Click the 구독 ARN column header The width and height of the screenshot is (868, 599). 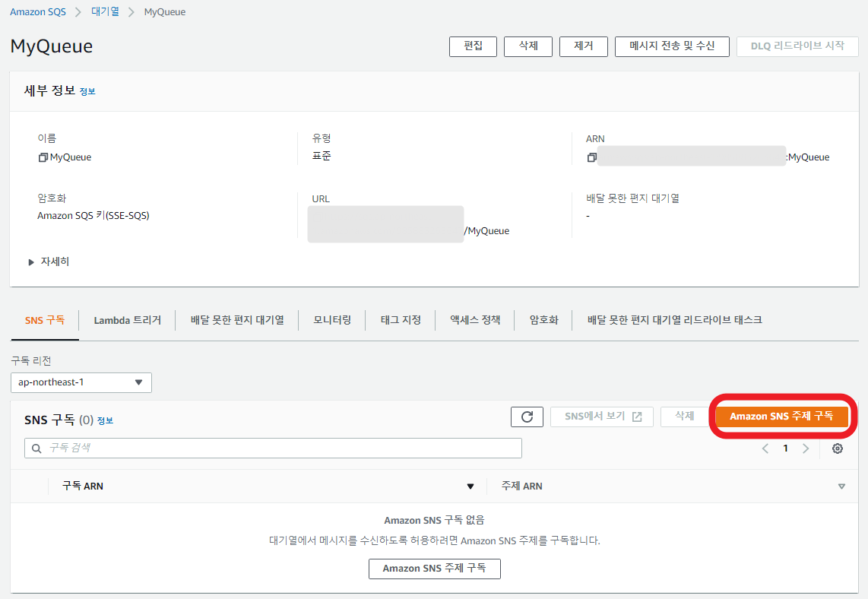coord(83,486)
